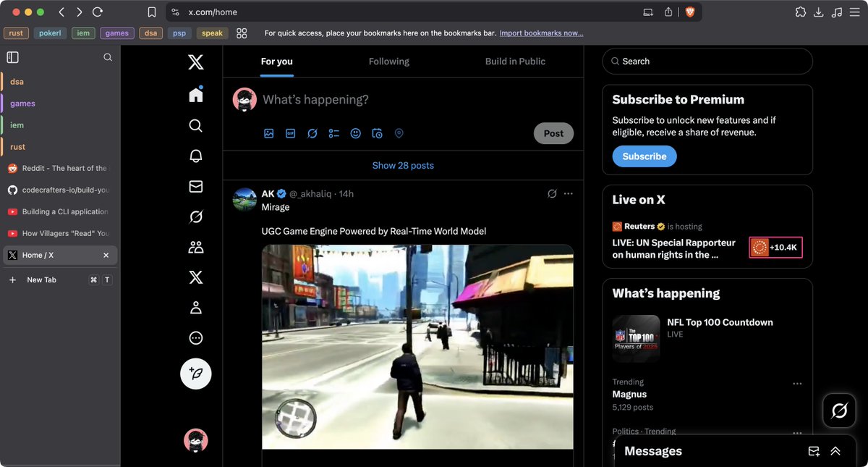Viewport: 868px width, 467px height.
Task: Install X as app from address bar
Action: [648, 12]
